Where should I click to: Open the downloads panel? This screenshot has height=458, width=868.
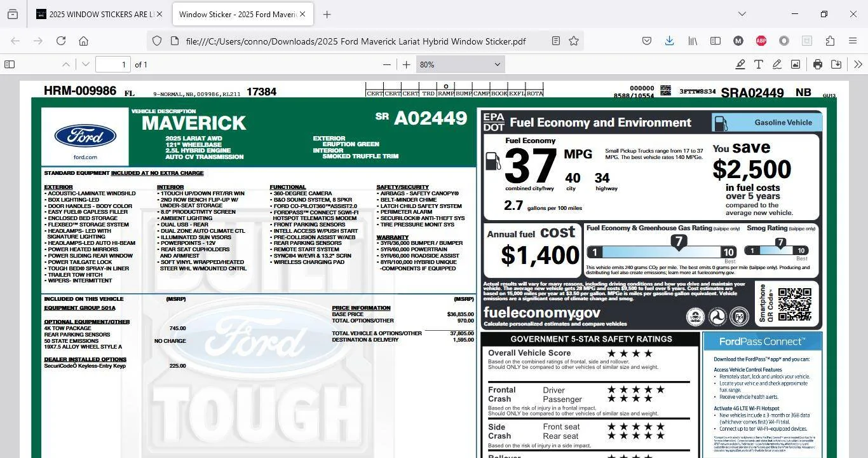(x=669, y=41)
